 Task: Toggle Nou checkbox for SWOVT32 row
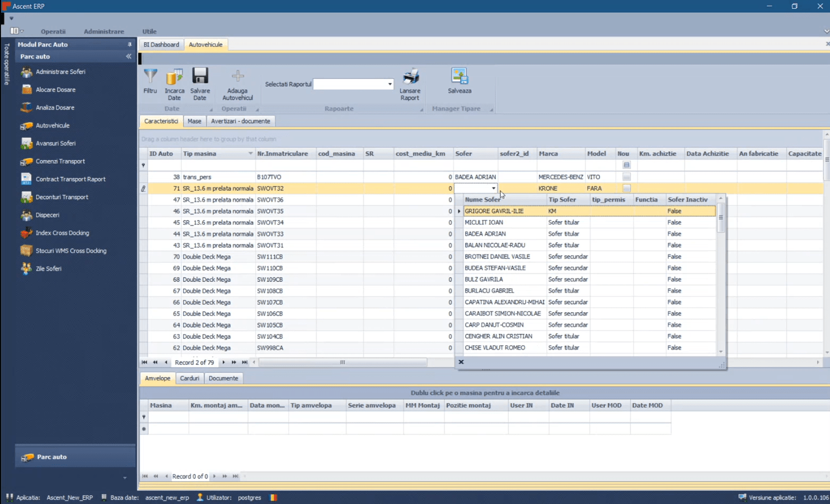tap(626, 189)
